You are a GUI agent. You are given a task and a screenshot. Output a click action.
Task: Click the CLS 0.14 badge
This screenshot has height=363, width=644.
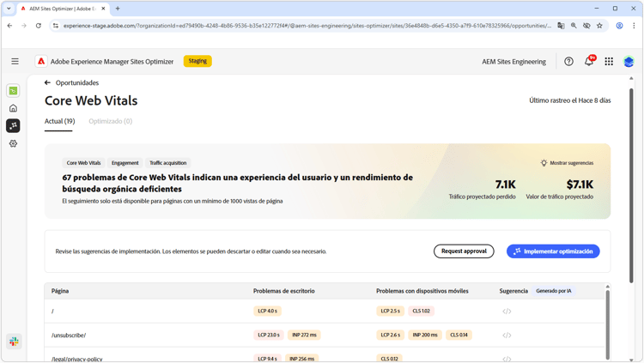click(459, 335)
